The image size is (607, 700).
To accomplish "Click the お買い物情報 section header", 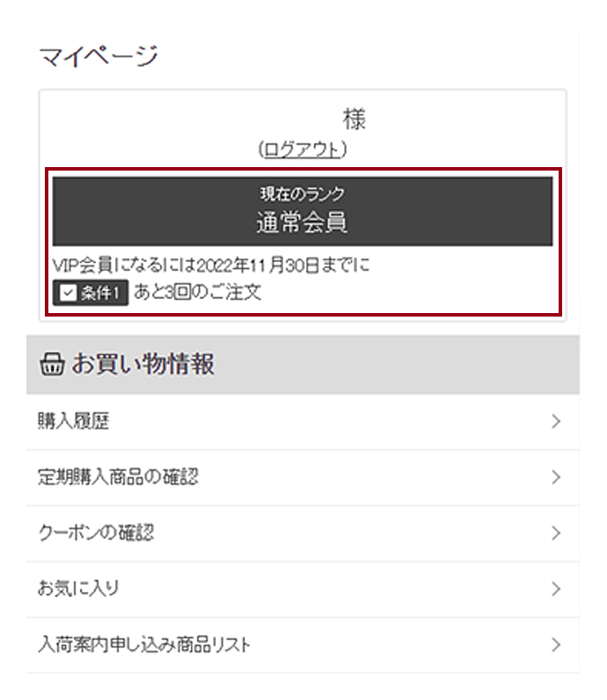I will coord(303,364).
